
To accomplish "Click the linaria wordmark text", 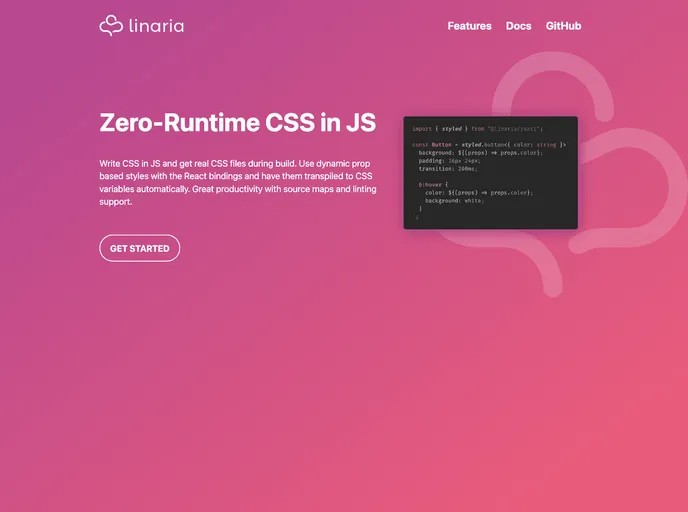I will tap(157, 26).
